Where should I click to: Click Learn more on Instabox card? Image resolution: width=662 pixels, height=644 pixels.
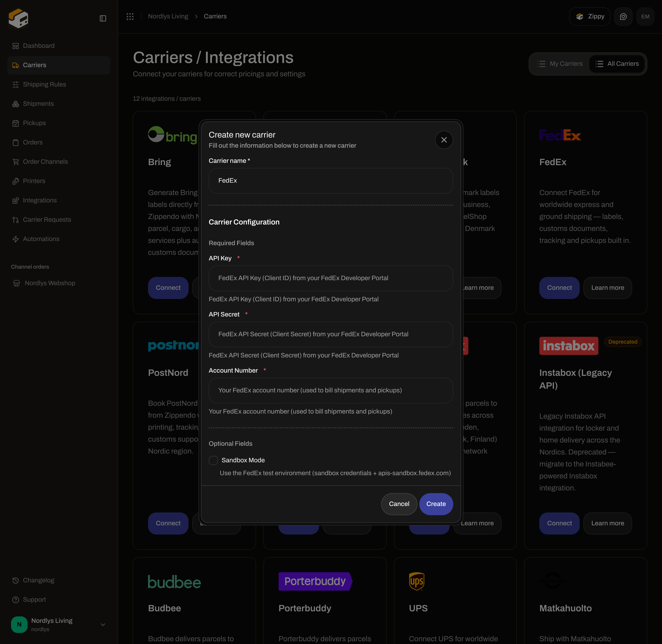coord(608,523)
